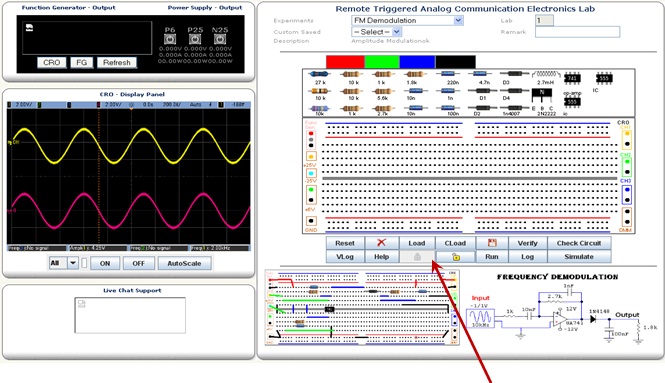Click the AutoScale button
665x383 pixels.
tap(184, 263)
